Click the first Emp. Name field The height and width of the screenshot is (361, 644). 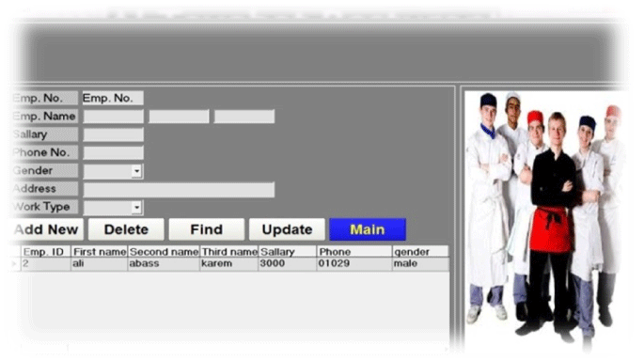click(113, 117)
